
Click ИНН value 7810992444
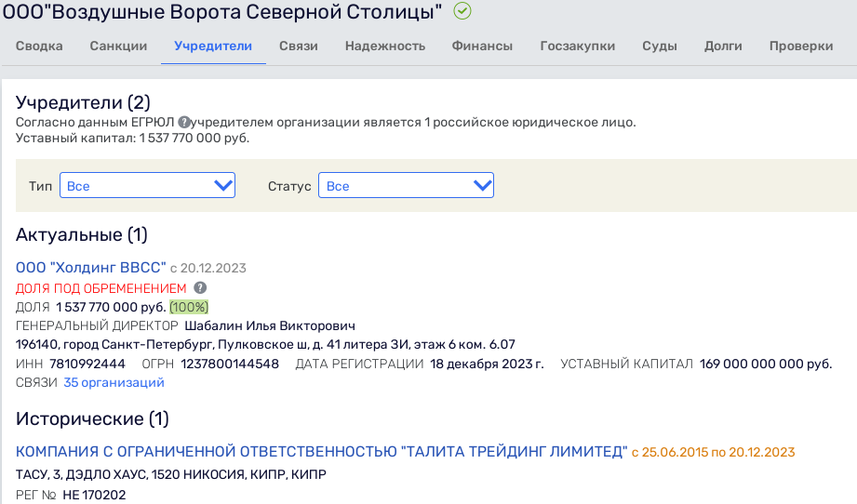click(87, 364)
